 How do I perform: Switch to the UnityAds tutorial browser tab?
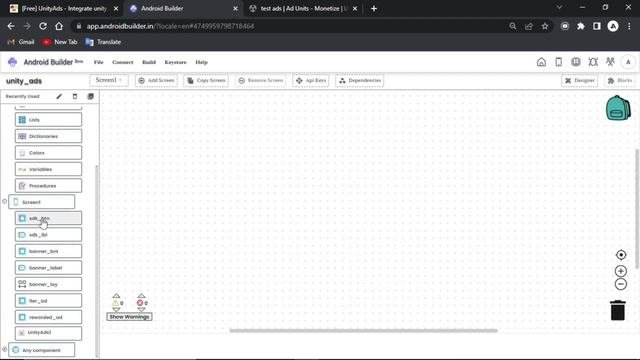(x=63, y=9)
